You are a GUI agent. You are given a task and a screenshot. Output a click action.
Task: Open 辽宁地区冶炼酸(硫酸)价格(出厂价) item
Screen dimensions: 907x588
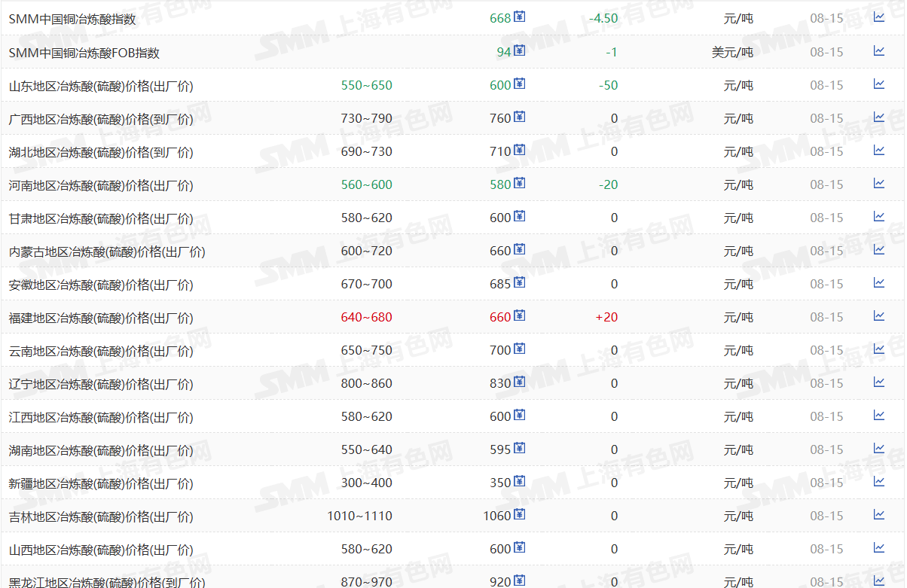coord(101,384)
